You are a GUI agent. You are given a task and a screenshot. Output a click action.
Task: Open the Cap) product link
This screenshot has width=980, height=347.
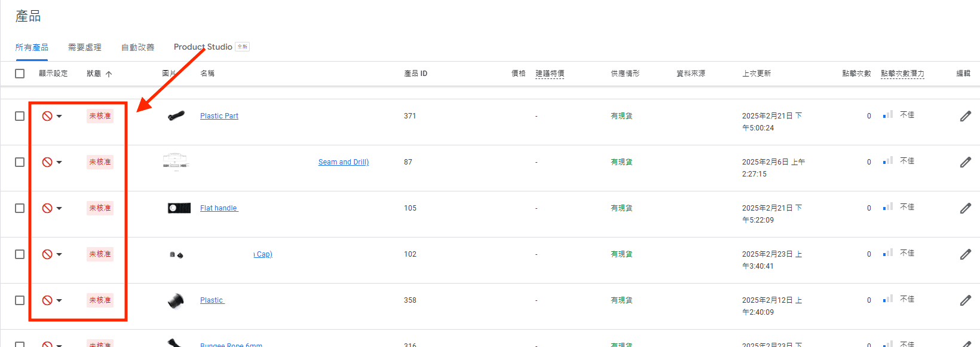click(x=263, y=254)
